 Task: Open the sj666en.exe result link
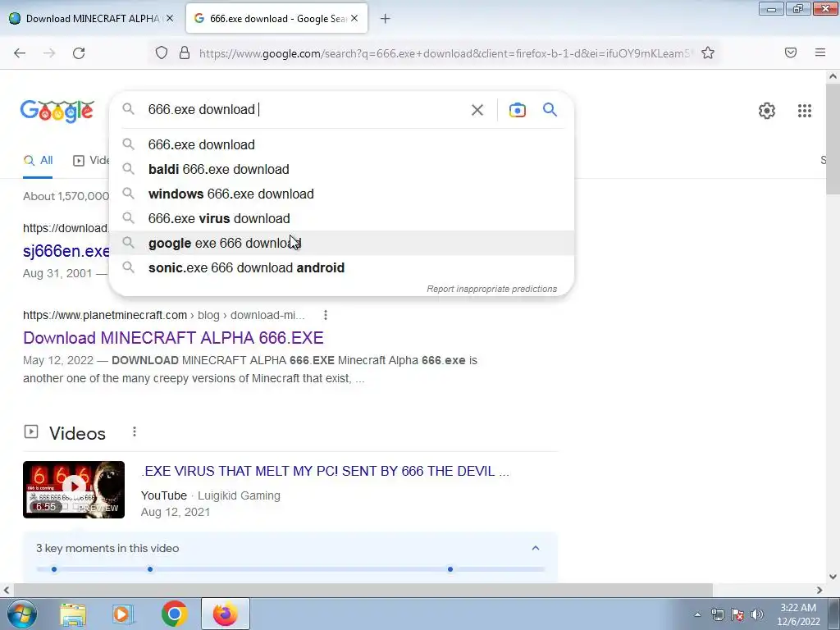[x=66, y=251]
